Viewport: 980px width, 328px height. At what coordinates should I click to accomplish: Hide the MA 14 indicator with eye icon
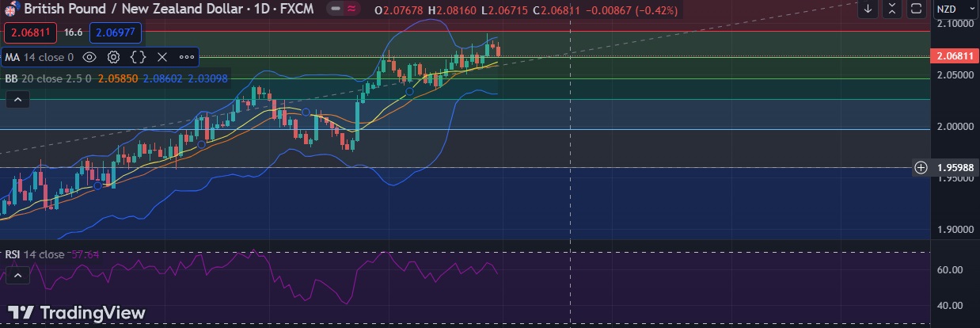[x=89, y=57]
